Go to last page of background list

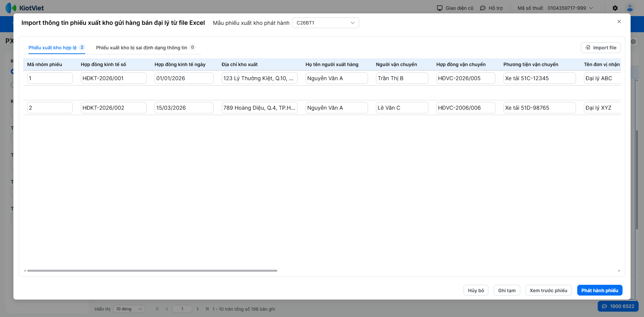click(x=207, y=309)
